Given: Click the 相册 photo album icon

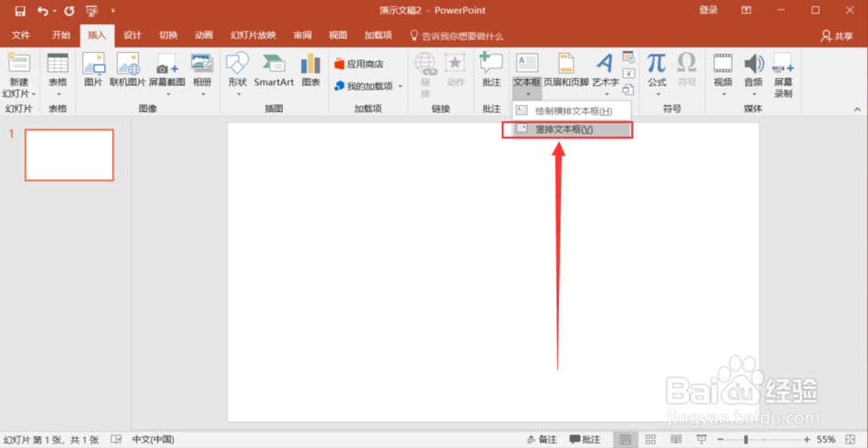Looking at the screenshot, I should click(202, 63).
